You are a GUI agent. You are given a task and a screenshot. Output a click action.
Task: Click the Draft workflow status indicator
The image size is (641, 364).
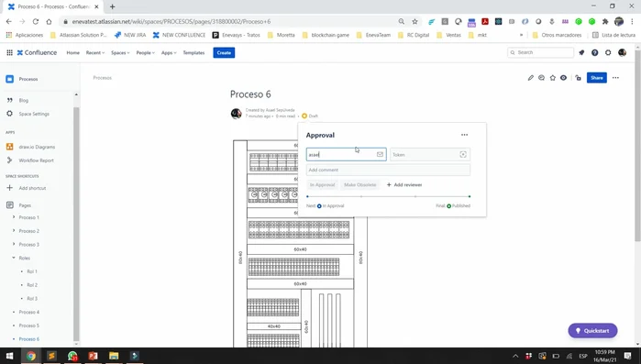point(310,116)
